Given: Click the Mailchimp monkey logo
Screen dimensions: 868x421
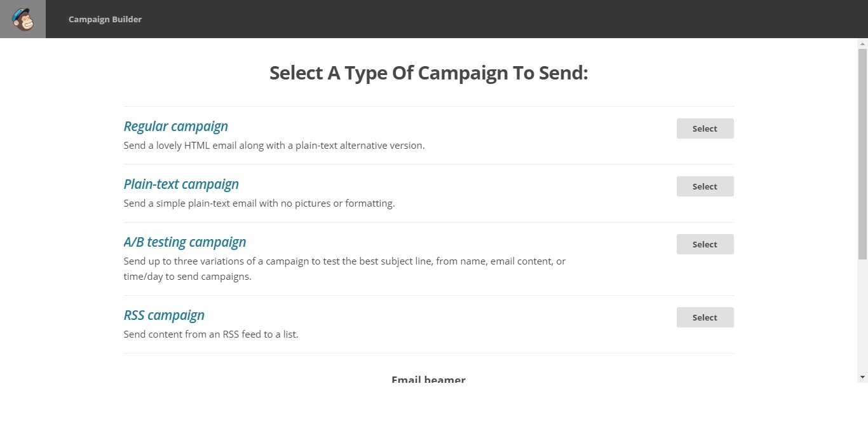Looking at the screenshot, I should pyautogui.click(x=23, y=19).
